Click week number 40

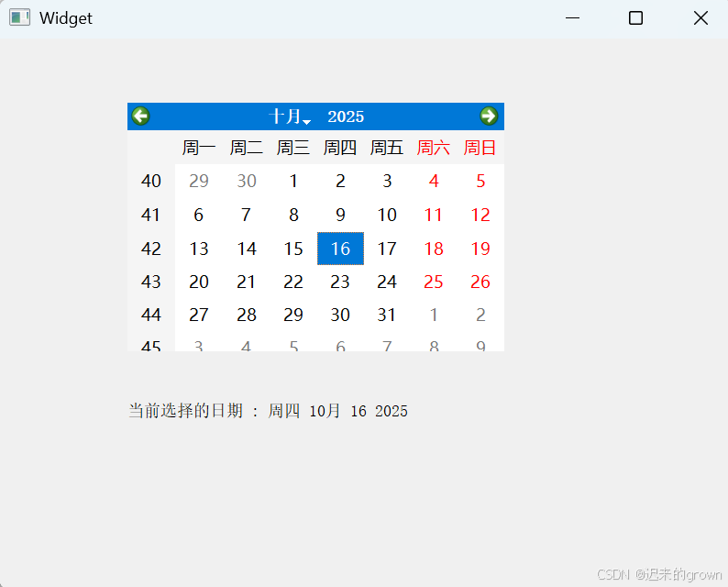[x=151, y=181]
